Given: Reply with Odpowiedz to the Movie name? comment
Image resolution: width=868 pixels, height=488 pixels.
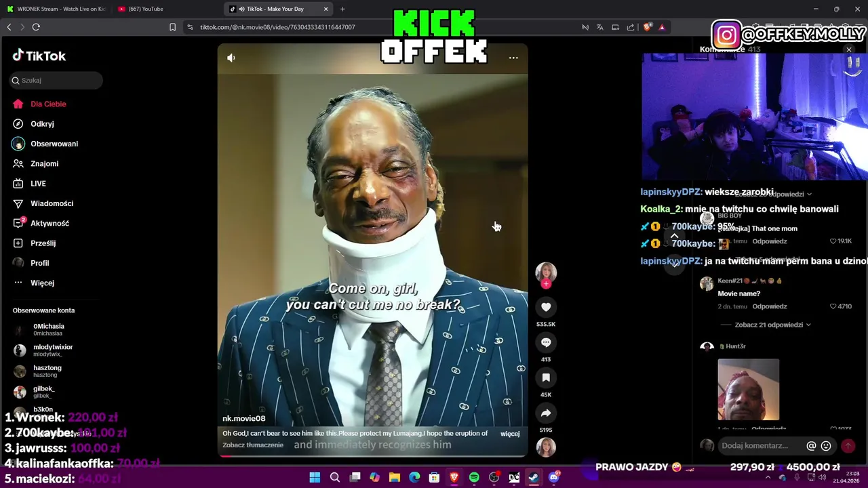Looking at the screenshot, I should coord(770,306).
